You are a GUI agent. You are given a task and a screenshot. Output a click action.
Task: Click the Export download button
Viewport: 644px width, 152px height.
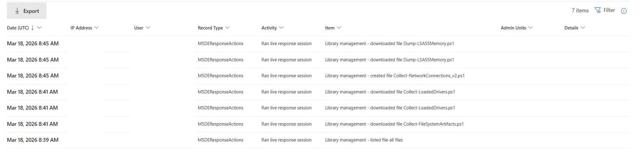pos(27,11)
